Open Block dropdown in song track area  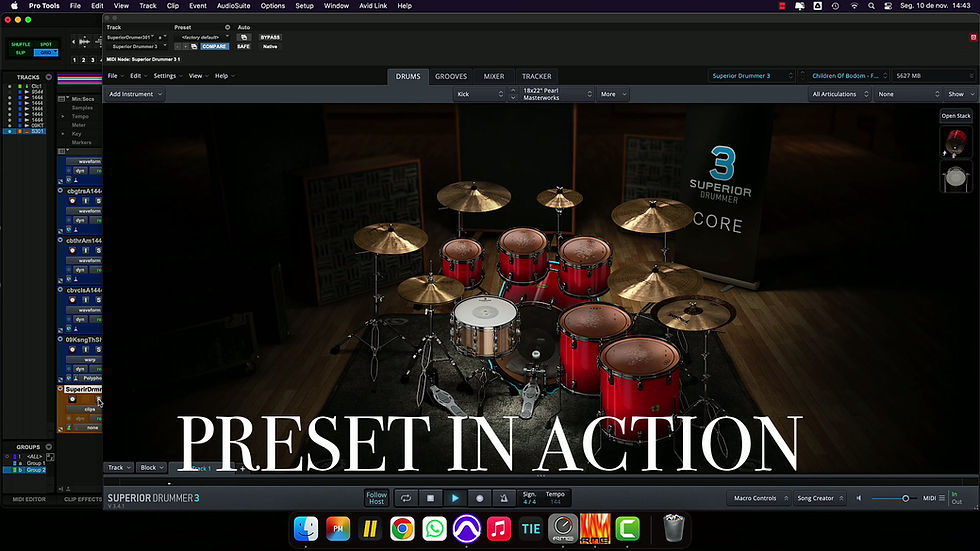(x=152, y=467)
